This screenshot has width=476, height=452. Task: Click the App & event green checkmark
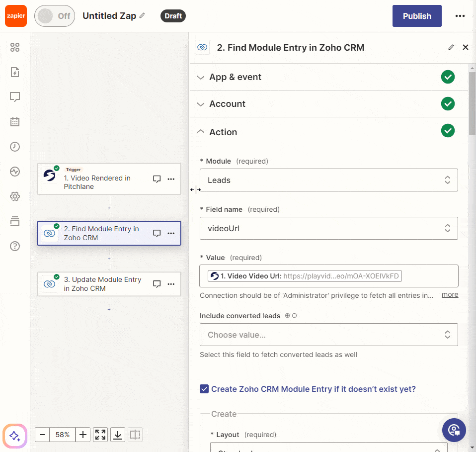448,77
